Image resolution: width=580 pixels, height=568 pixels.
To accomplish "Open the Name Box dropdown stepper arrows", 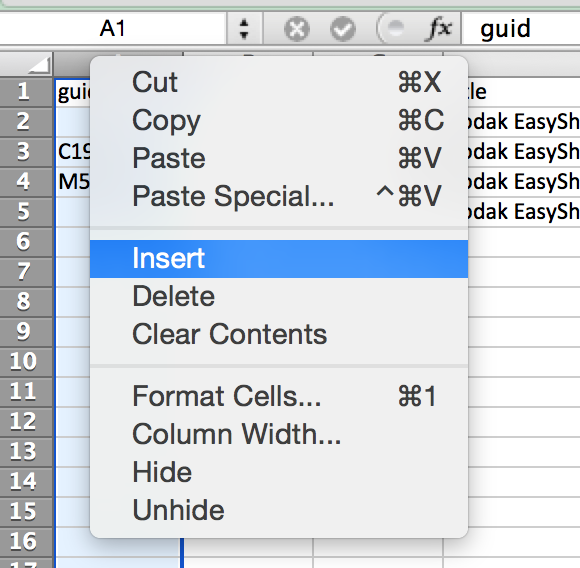I will coord(244,29).
